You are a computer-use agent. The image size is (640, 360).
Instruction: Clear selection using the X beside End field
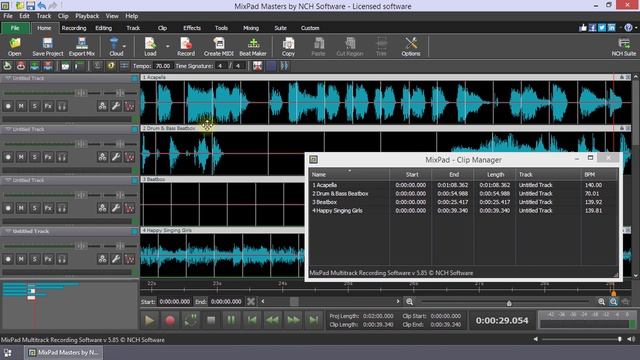[x=251, y=302]
